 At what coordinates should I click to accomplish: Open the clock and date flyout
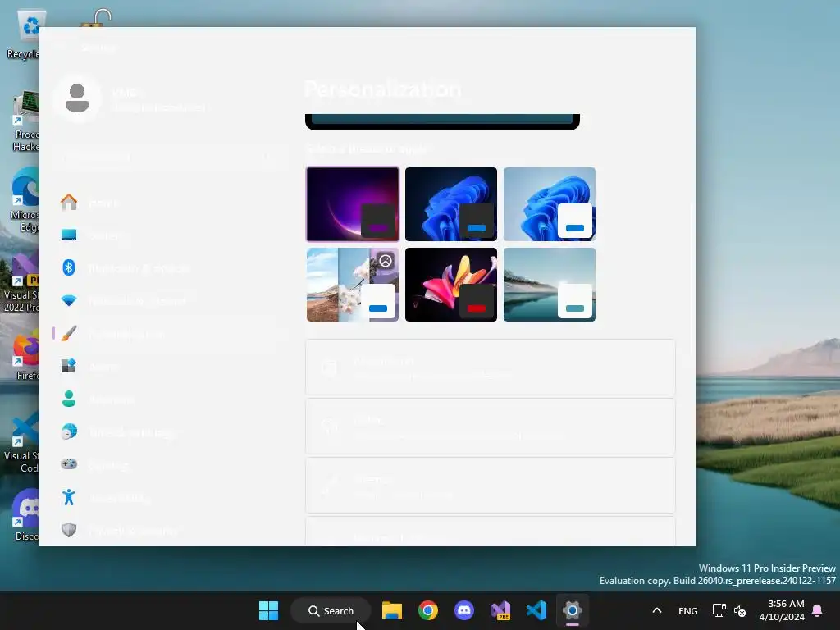coord(782,610)
